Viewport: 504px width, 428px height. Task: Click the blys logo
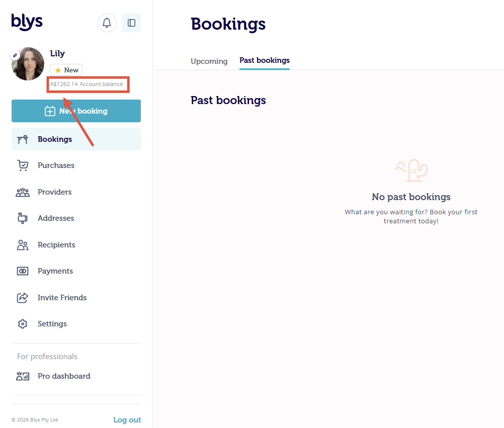point(27,22)
